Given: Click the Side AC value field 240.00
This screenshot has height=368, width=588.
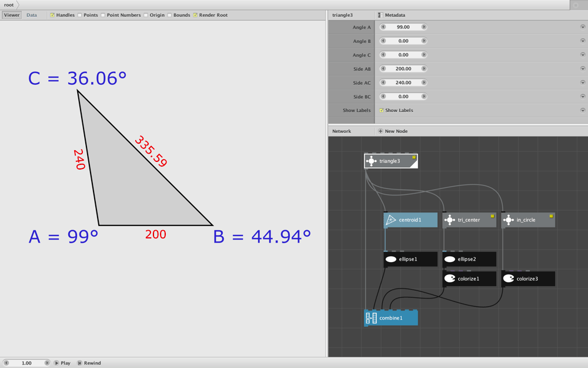Looking at the screenshot, I should [403, 82].
